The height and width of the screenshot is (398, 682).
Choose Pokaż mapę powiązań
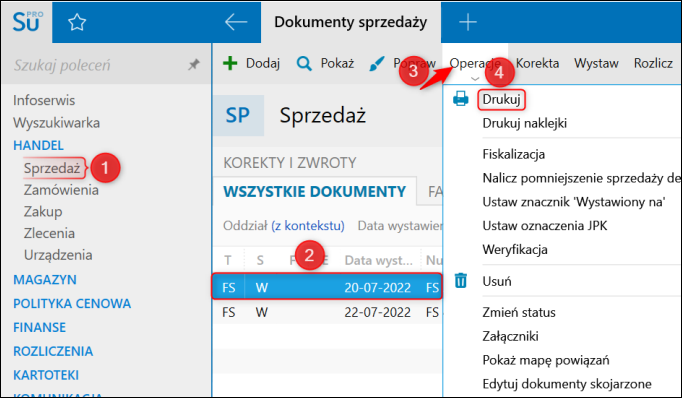click(x=546, y=360)
